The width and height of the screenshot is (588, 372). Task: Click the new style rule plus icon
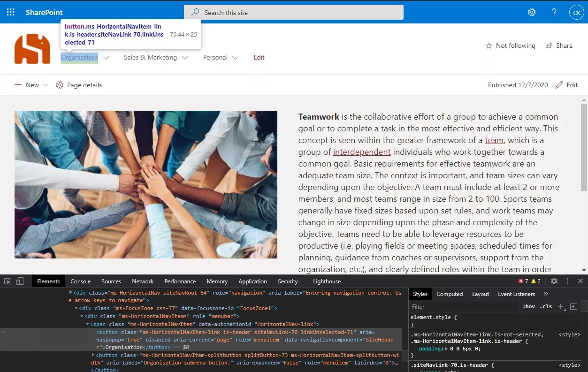561,306
